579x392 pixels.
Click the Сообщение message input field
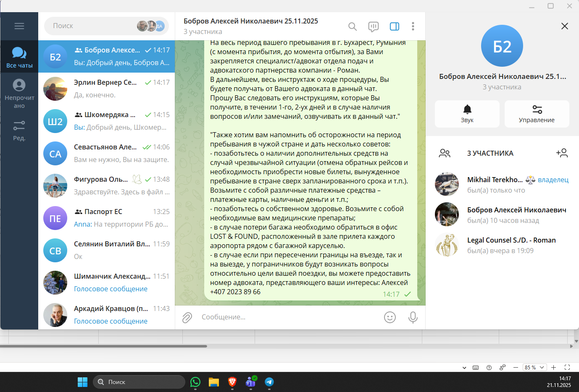tap(289, 317)
